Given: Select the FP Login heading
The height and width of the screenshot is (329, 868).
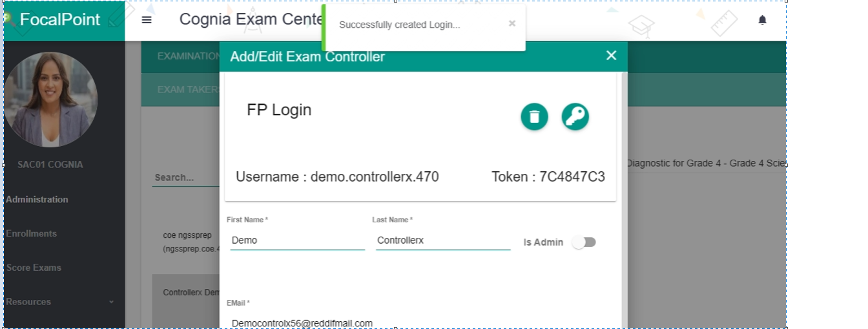Looking at the screenshot, I should pos(279,110).
